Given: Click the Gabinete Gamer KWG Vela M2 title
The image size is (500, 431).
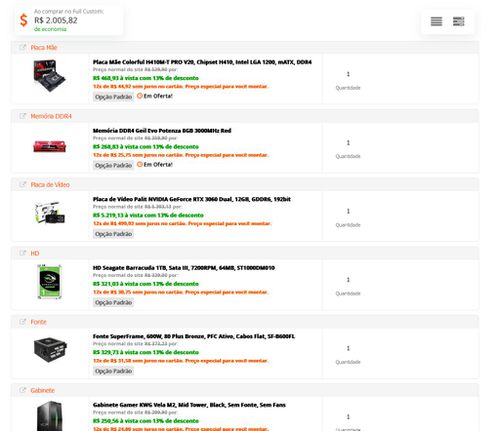Looking at the screenshot, I should 189,405.
